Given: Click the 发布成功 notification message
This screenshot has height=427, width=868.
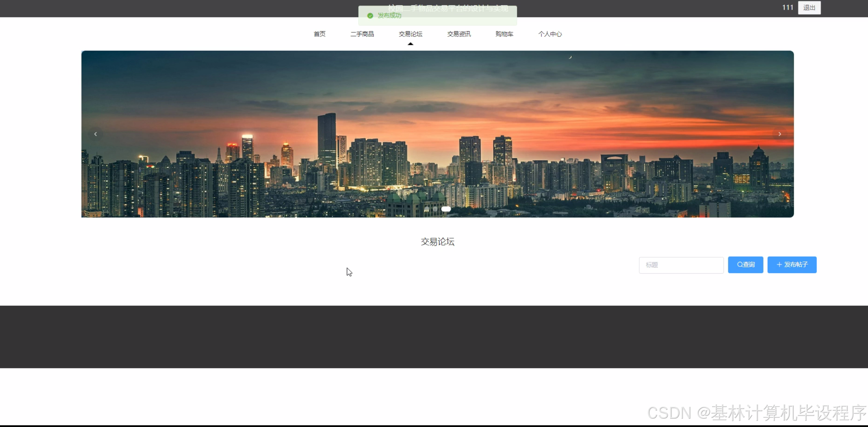Looking at the screenshot, I should point(390,16).
